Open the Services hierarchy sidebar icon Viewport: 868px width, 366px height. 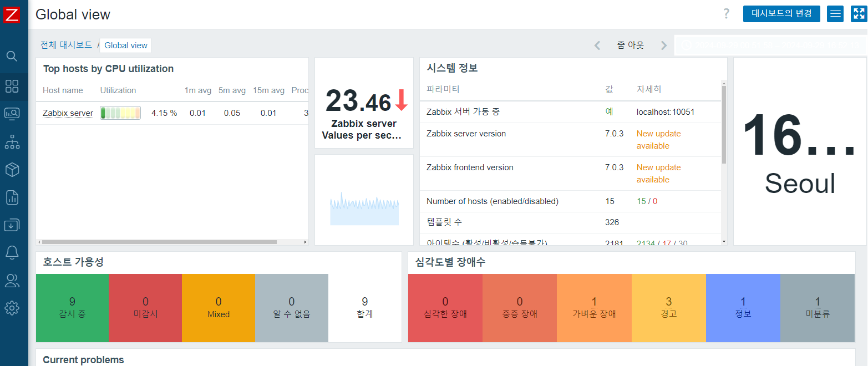pos(12,142)
